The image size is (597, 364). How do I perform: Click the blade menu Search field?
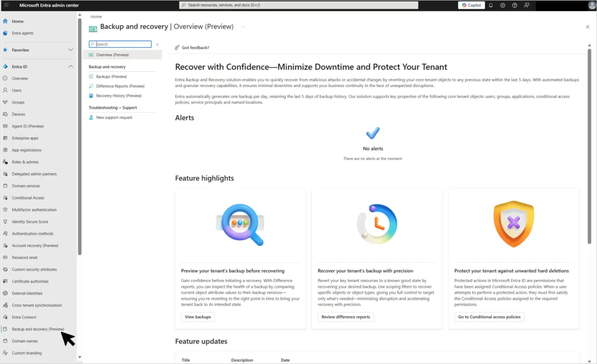click(123, 44)
